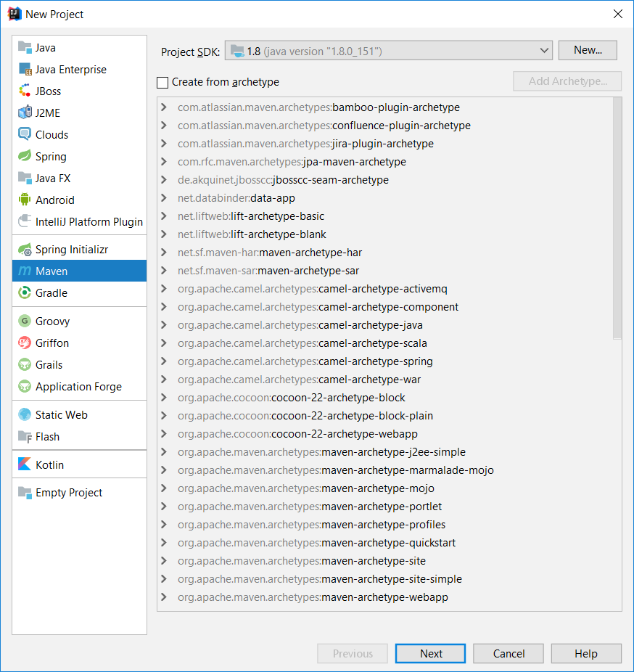
Task: Click the Next button
Action: pos(430,653)
